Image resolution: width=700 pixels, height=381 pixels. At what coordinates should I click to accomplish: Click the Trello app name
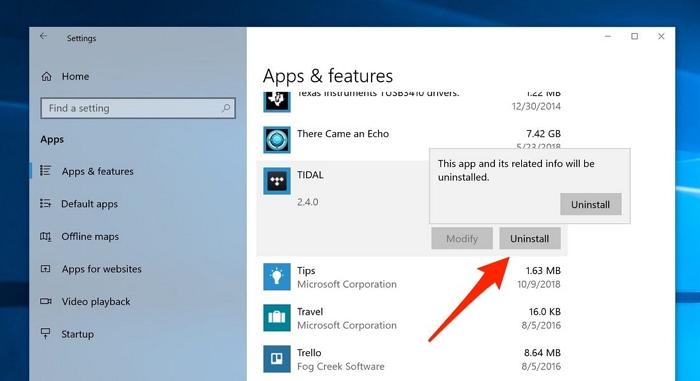coord(309,353)
